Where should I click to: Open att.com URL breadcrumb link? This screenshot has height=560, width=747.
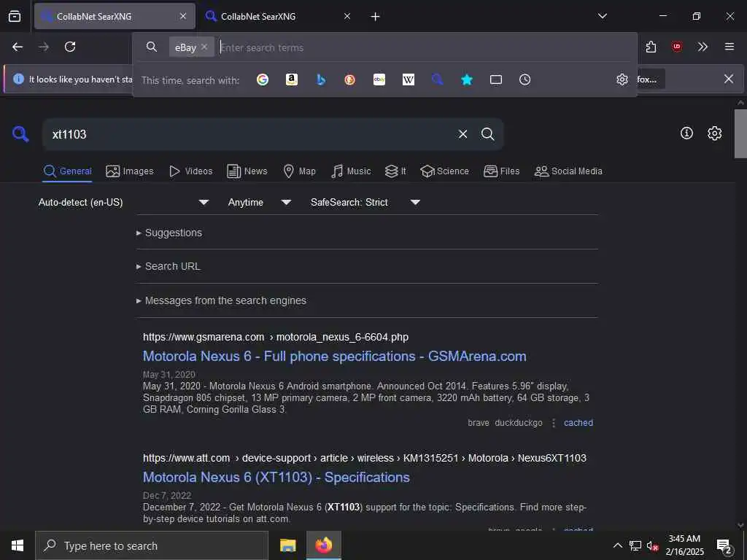365,458
